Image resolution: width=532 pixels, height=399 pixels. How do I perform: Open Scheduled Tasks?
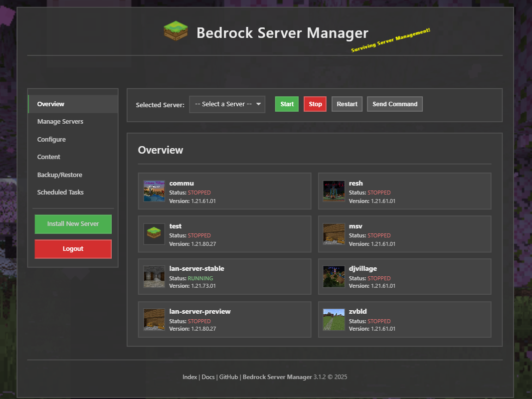click(60, 192)
